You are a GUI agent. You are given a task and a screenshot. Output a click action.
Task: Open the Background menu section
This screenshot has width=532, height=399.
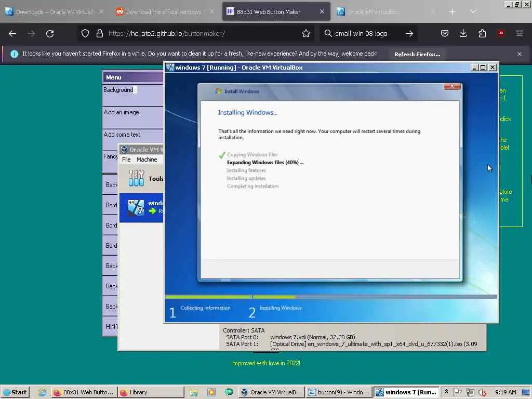133,95
